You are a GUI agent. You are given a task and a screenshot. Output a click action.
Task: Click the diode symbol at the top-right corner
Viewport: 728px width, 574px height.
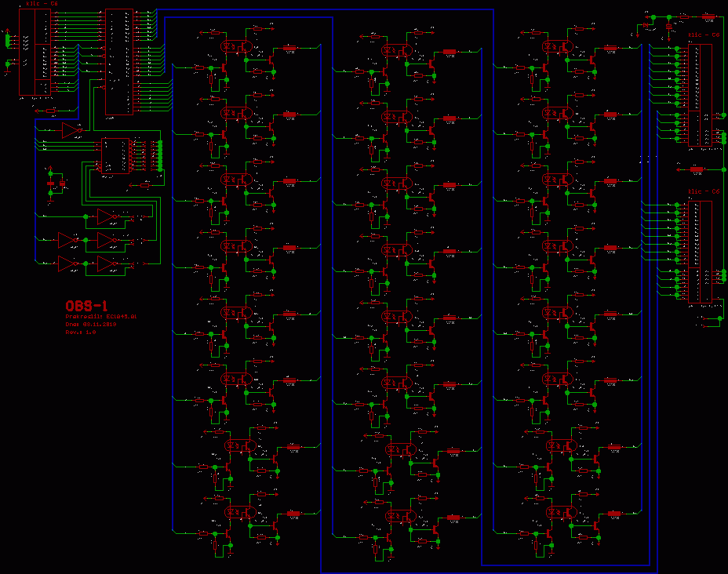click(x=645, y=25)
